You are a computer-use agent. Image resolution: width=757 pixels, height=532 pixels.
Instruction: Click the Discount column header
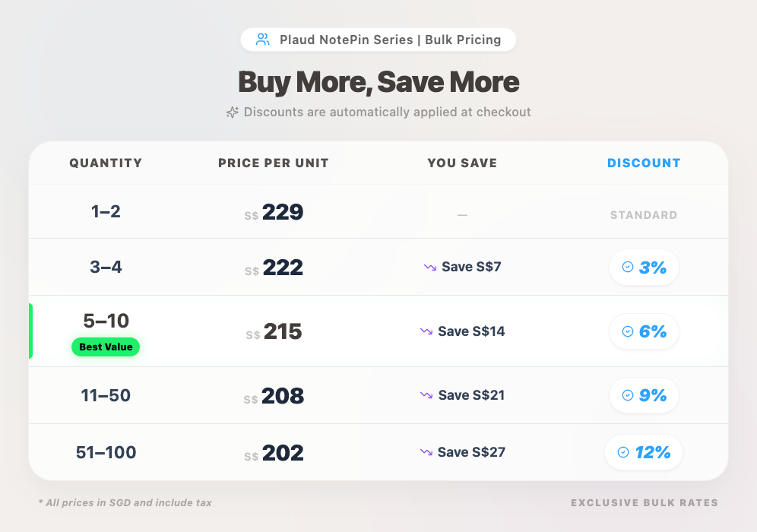(644, 163)
